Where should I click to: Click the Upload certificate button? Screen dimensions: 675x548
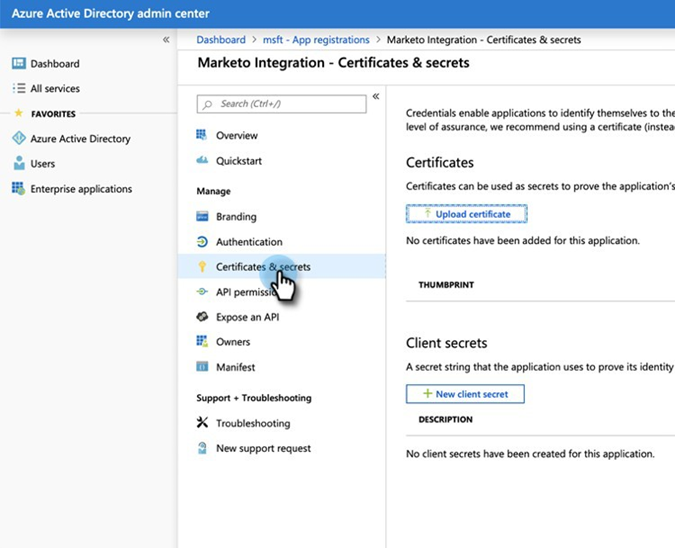tap(466, 214)
